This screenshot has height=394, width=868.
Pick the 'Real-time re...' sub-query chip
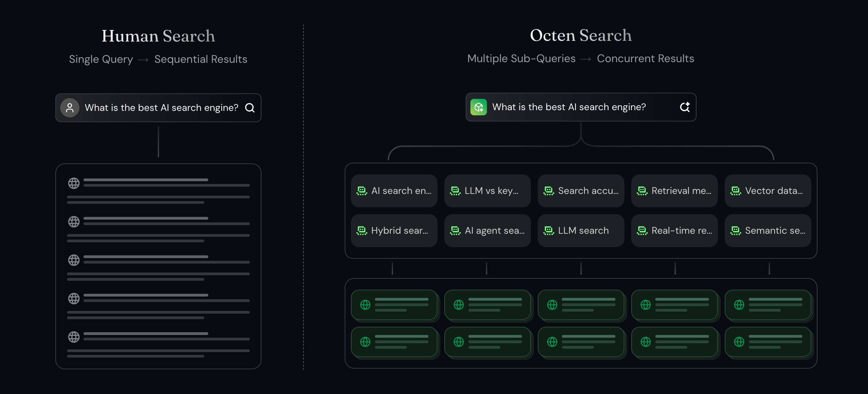[x=675, y=231]
